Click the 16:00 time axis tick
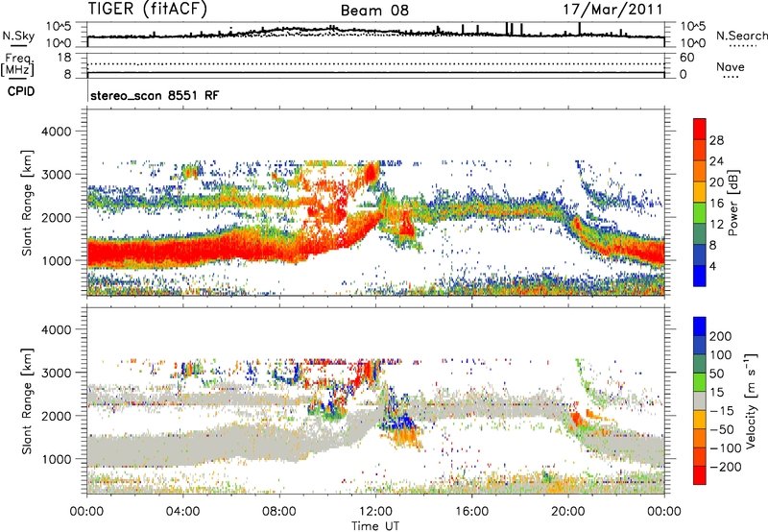 (471, 512)
